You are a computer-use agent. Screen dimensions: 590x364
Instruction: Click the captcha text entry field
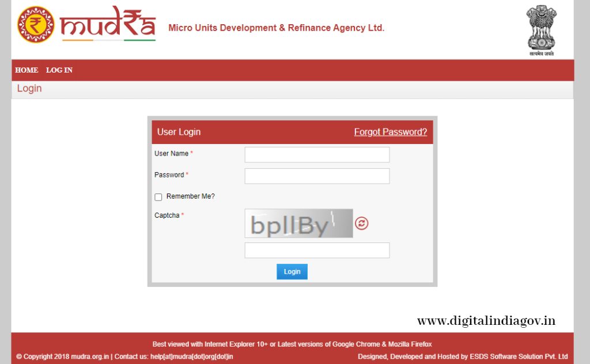point(317,251)
